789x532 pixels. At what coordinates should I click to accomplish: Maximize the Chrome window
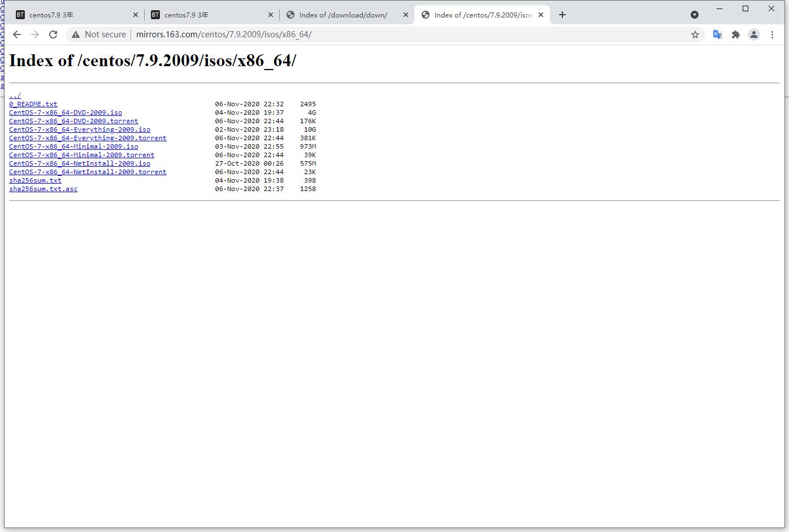point(745,8)
